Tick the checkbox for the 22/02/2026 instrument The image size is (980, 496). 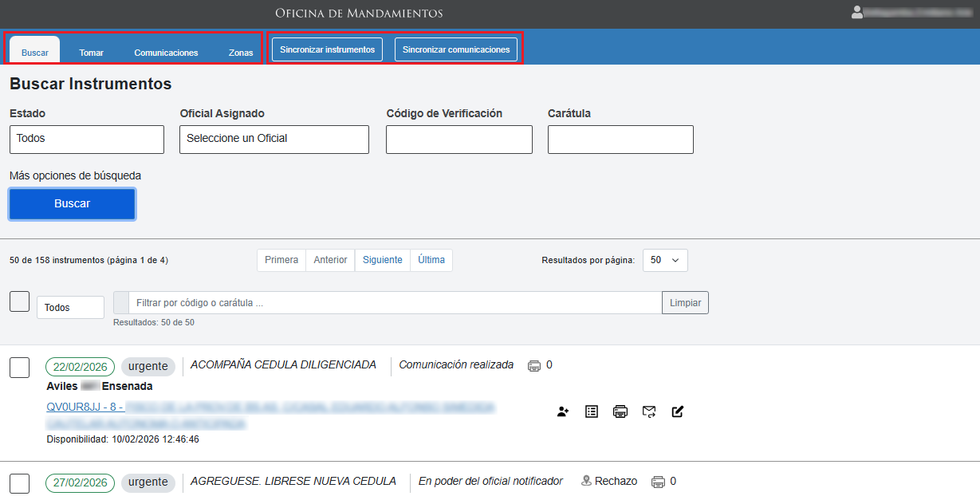click(19, 368)
